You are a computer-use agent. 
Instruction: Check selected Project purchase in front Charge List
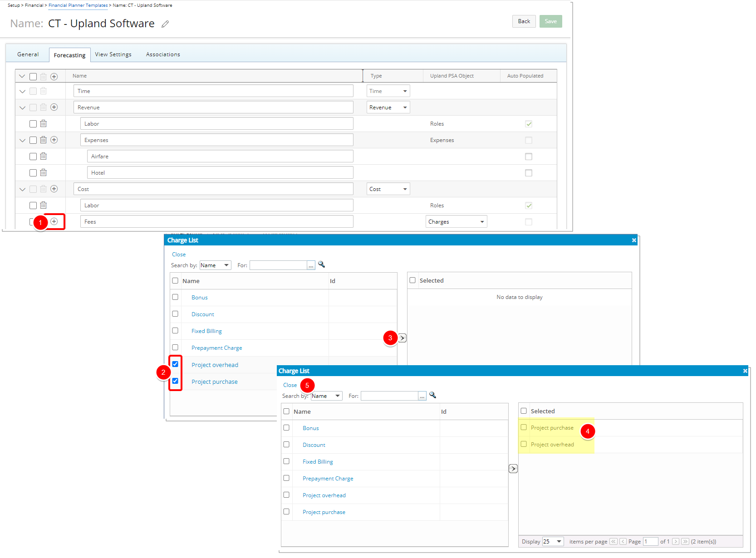[524, 427]
